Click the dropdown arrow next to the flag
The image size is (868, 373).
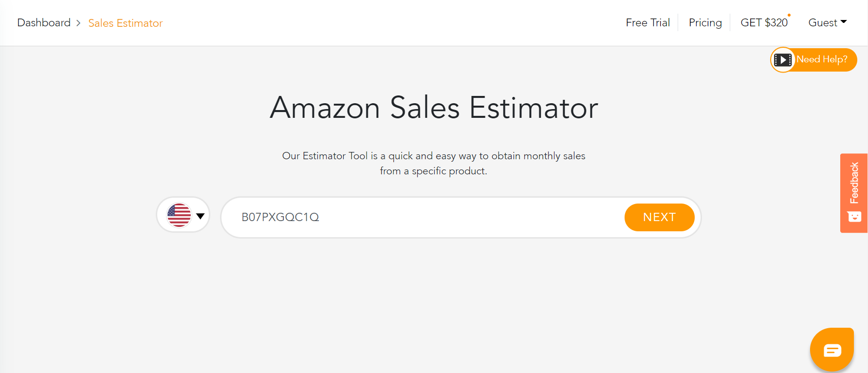(x=201, y=215)
